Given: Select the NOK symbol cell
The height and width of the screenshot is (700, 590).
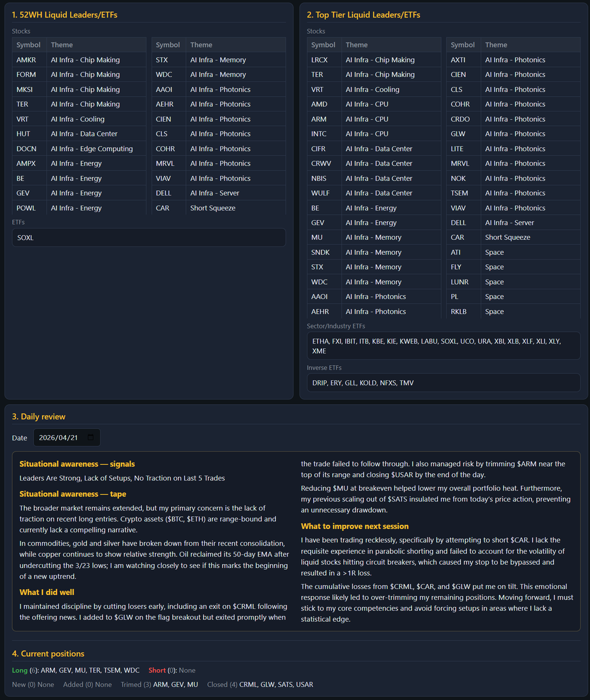Looking at the screenshot, I should click(x=463, y=178).
